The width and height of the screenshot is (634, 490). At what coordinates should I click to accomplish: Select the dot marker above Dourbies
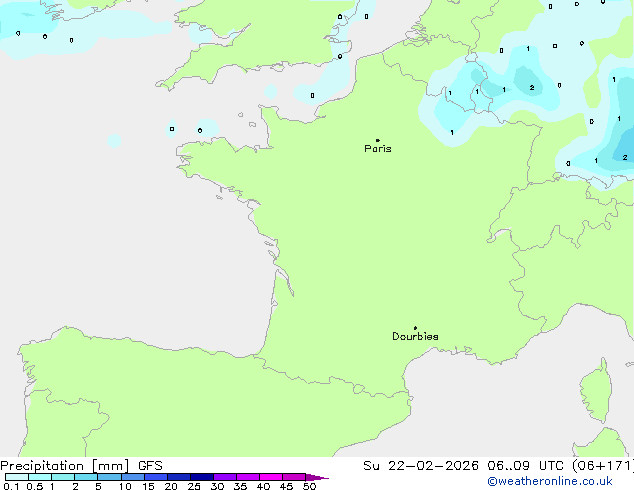point(415,328)
